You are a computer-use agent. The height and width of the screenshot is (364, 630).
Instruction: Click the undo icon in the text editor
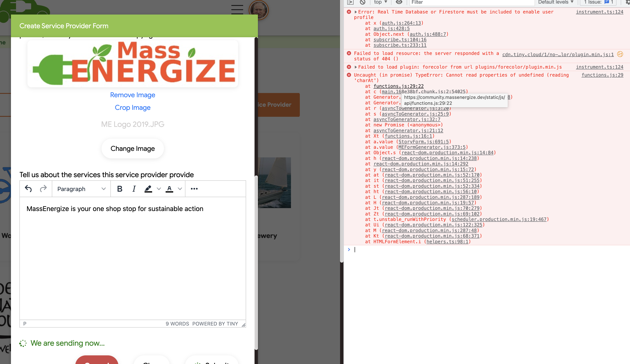(x=28, y=189)
